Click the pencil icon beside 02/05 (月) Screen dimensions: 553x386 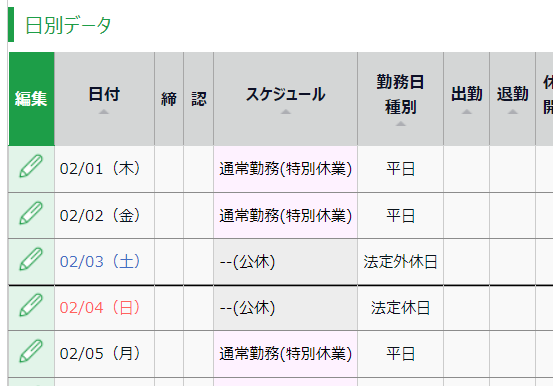tap(31, 351)
